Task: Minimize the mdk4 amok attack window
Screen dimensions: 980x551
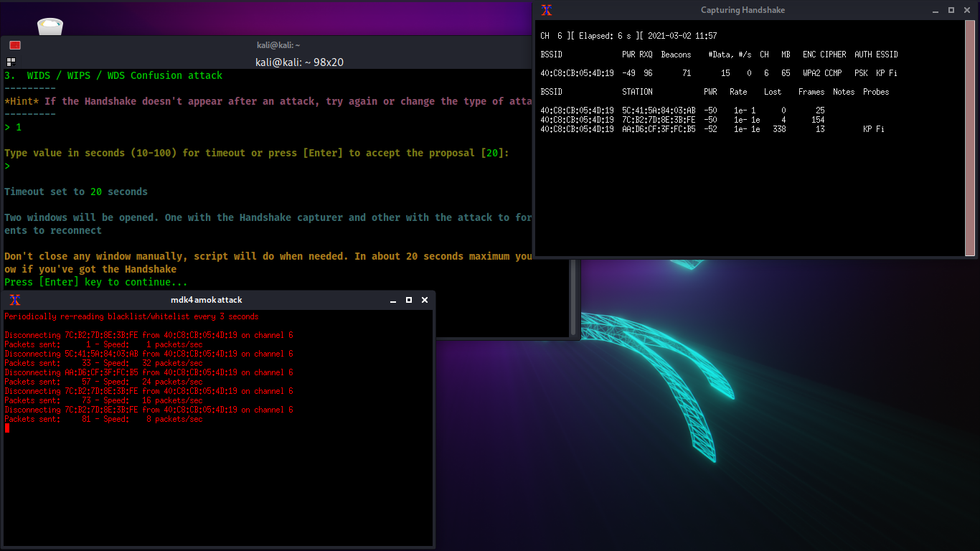Action: [394, 300]
